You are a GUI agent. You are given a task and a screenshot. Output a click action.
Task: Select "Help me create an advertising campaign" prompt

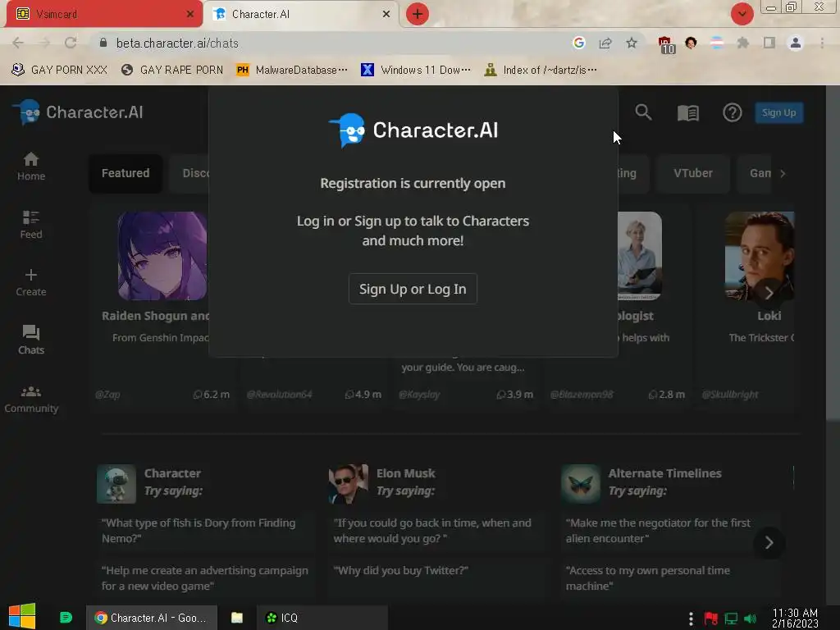pos(205,578)
